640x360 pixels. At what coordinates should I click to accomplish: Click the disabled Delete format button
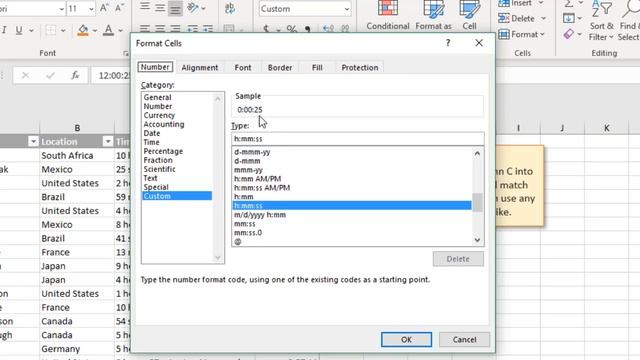click(458, 259)
